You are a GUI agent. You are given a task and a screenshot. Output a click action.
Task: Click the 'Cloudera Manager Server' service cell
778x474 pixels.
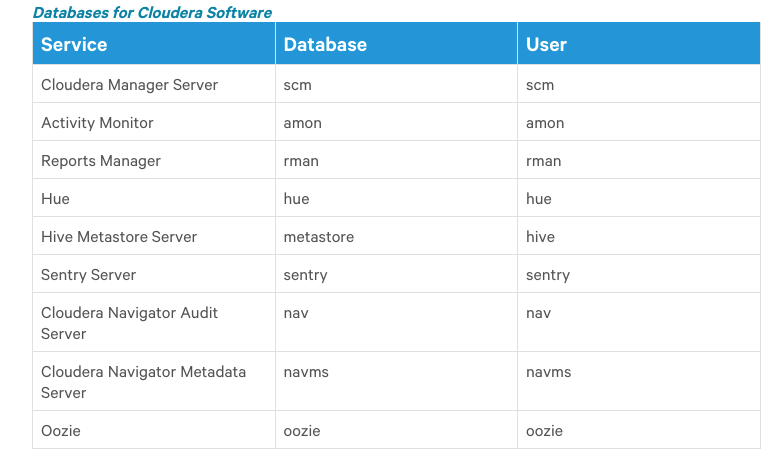(x=154, y=84)
